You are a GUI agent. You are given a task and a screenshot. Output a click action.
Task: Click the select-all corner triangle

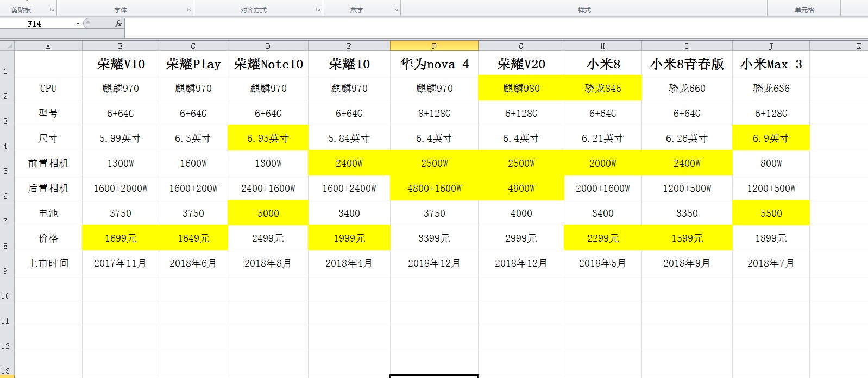(8, 46)
